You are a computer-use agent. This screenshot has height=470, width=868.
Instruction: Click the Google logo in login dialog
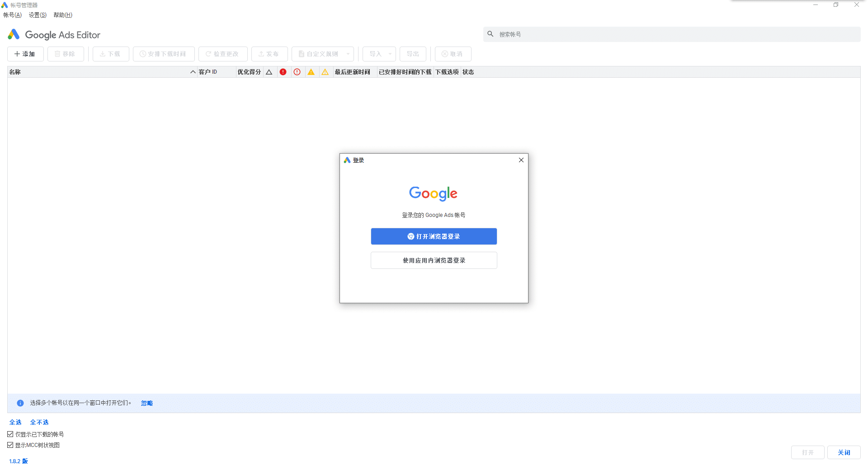pos(434,193)
